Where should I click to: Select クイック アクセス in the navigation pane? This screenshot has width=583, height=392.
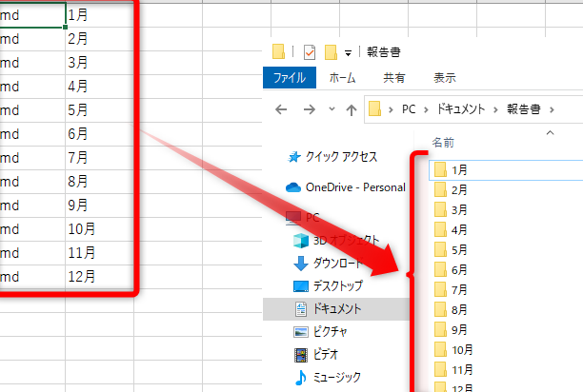coord(341,156)
